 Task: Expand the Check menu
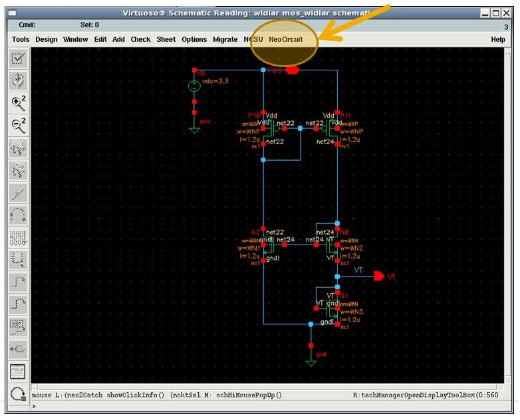click(x=140, y=39)
